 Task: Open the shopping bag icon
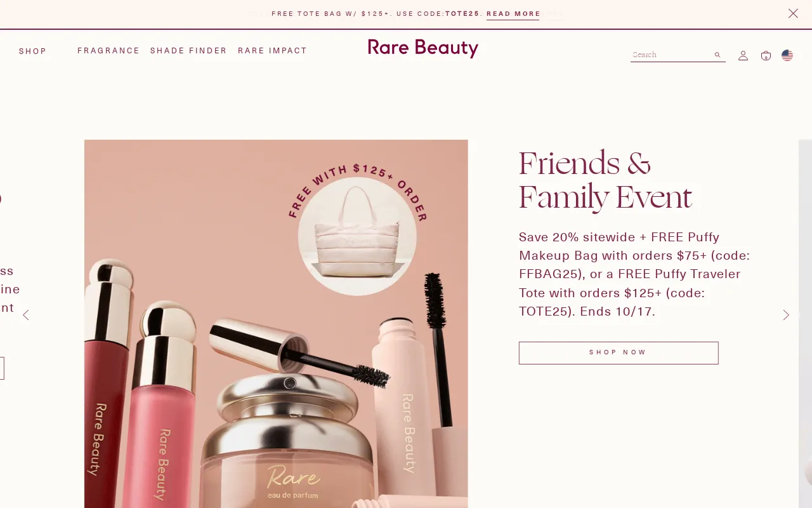coord(766,55)
